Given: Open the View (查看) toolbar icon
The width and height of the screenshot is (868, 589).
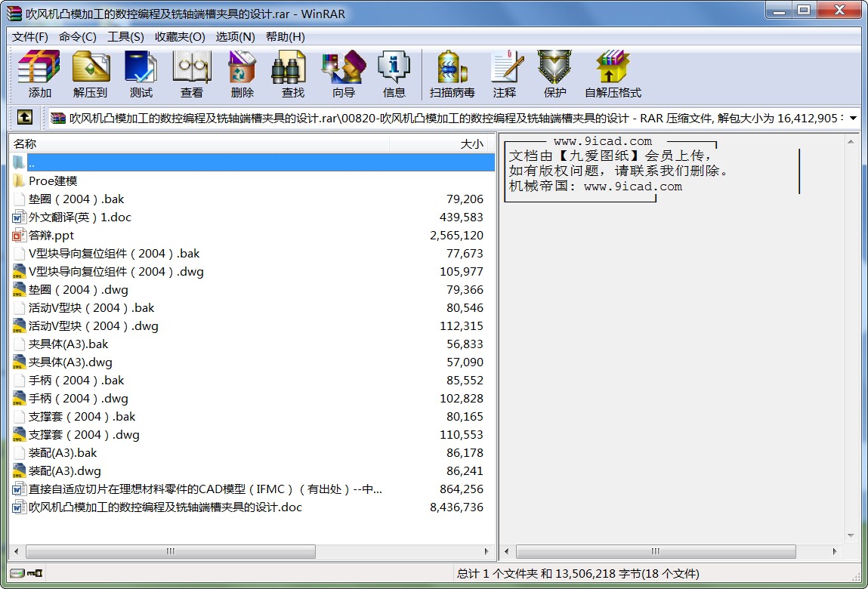Looking at the screenshot, I should (191, 74).
